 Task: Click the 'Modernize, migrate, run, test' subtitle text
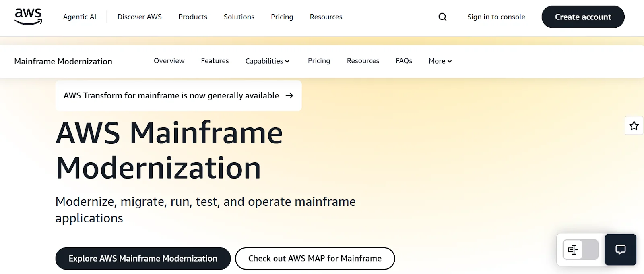pyautogui.click(x=206, y=210)
